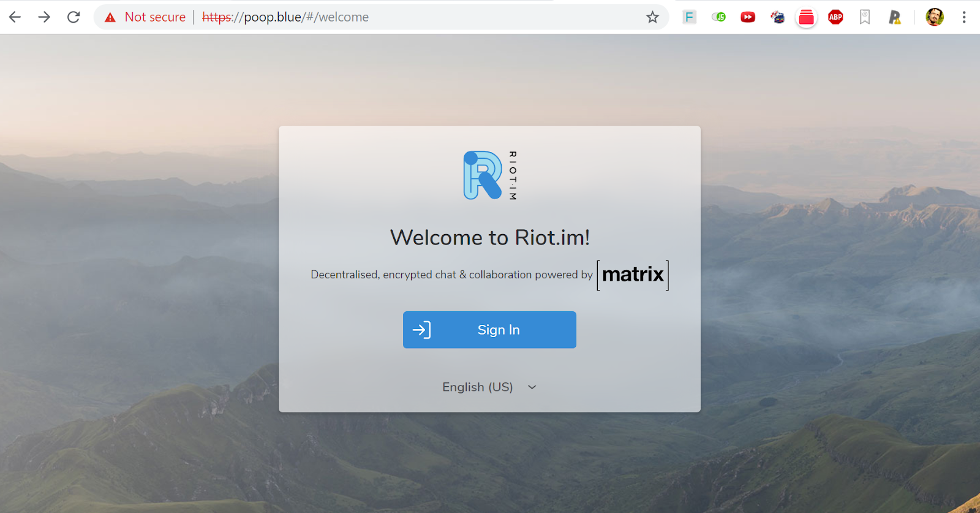Open the red fast-forward video extension
Image resolution: width=980 pixels, height=513 pixels.
[748, 17]
